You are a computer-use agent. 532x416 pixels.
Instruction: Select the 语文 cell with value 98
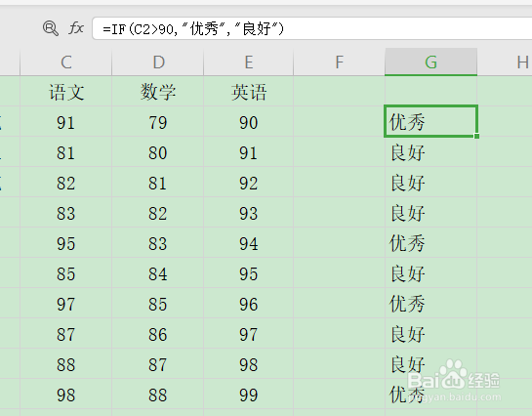click(65, 394)
